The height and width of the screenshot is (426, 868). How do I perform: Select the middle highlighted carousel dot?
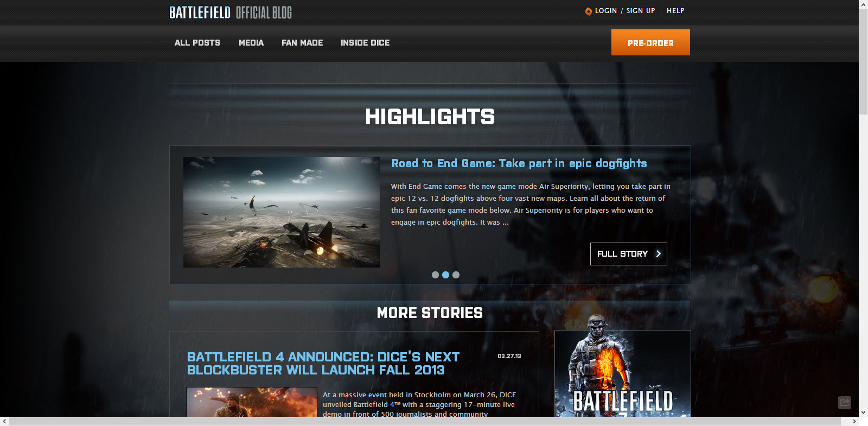(x=445, y=275)
